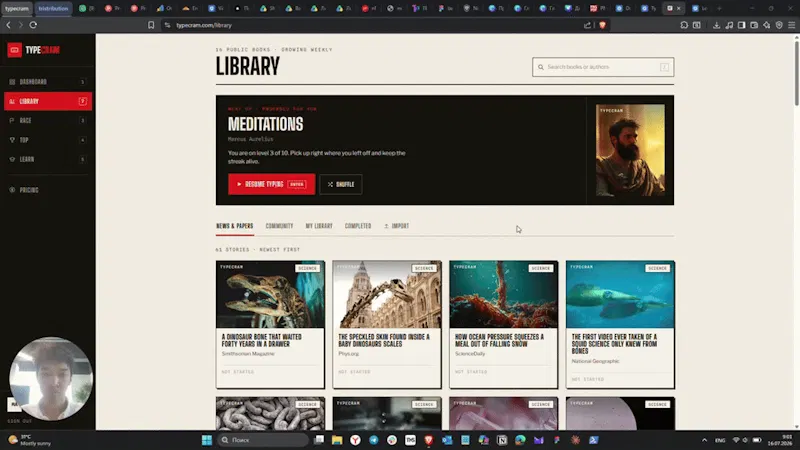Open browser hamburger menu
Viewport: 800px width, 450px height.
(x=791, y=25)
